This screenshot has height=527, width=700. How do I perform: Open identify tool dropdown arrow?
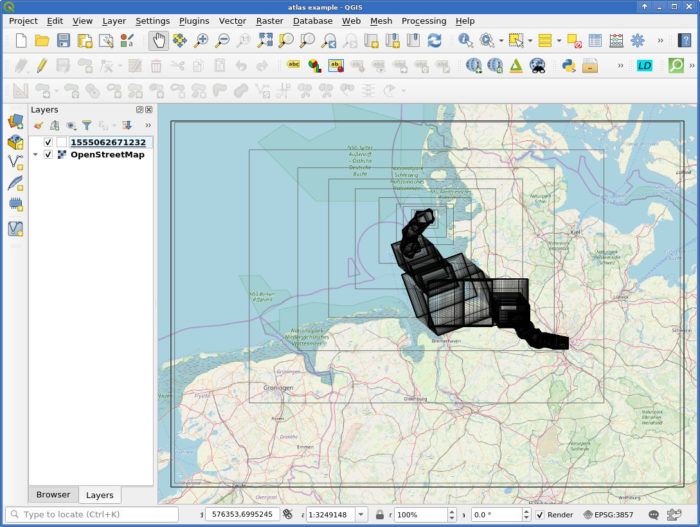[x=501, y=41]
